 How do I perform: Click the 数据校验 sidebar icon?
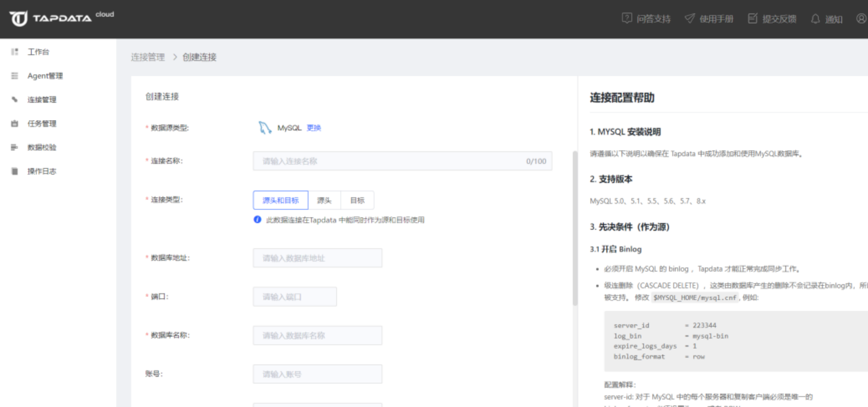[15, 147]
